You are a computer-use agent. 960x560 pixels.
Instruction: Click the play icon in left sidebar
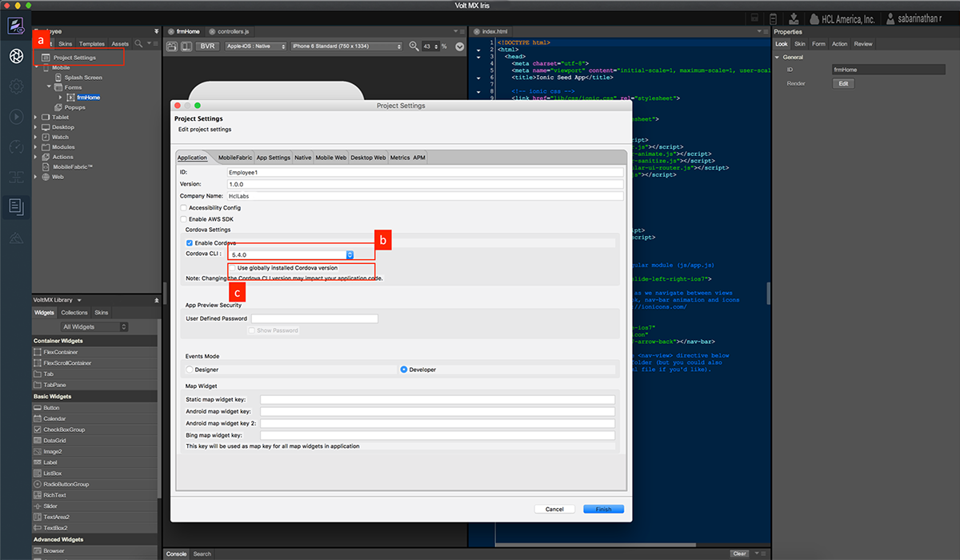click(15, 117)
